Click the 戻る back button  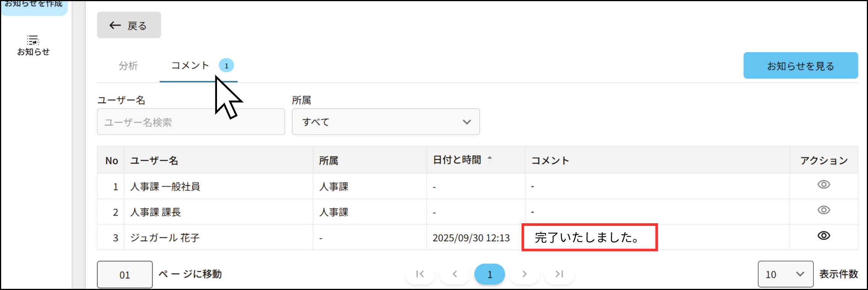tap(129, 25)
